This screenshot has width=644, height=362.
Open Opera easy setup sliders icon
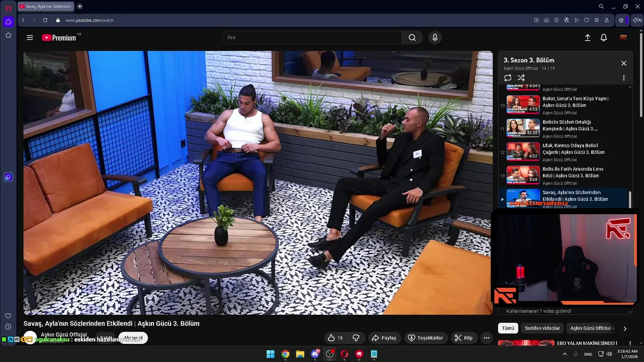pos(597,20)
